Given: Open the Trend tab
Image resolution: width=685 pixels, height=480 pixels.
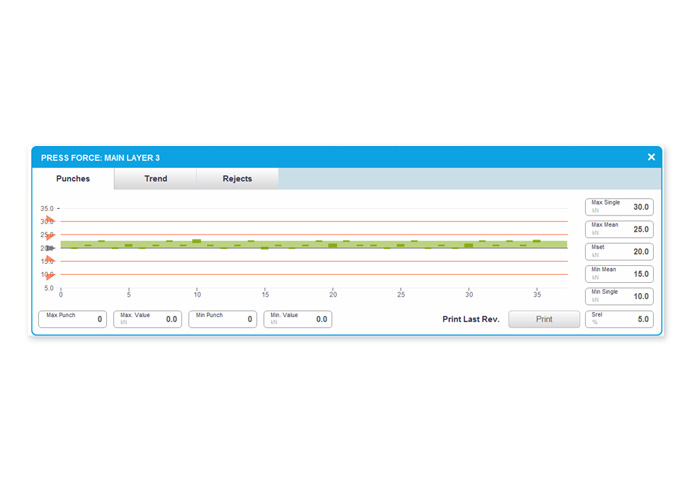Looking at the screenshot, I should (x=156, y=179).
